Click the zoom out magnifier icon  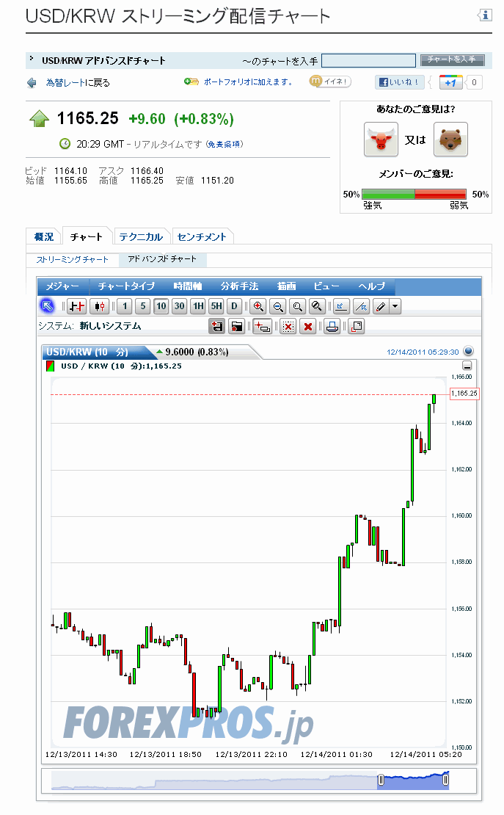(x=277, y=306)
